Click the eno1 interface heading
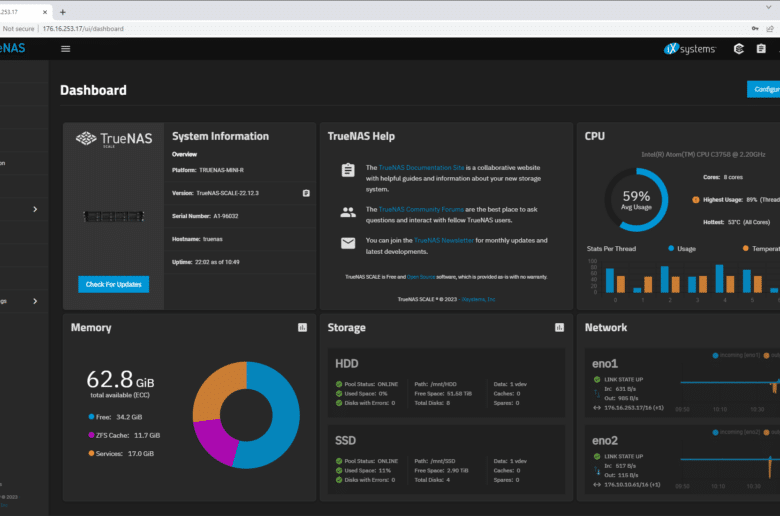 (605, 364)
